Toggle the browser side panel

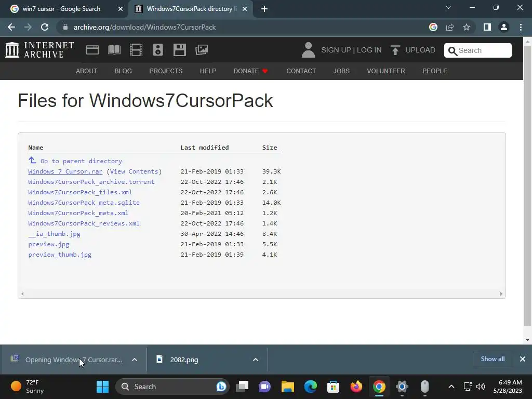pos(487,27)
